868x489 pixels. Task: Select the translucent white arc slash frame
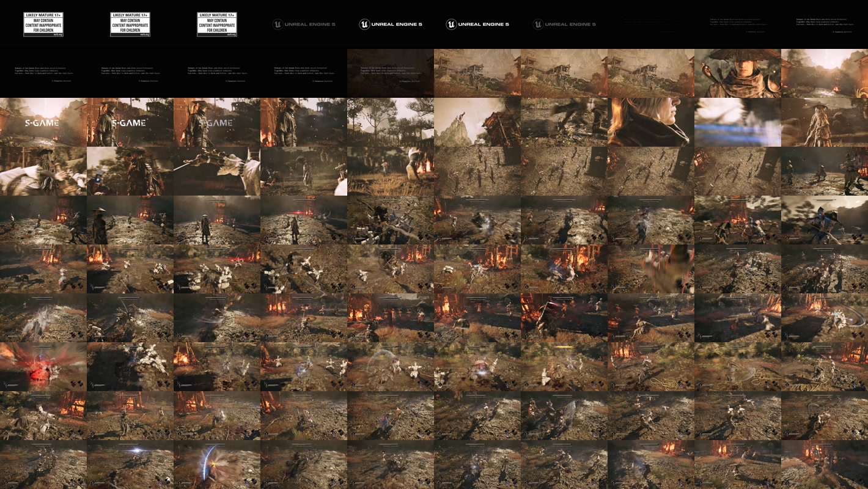pos(391,367)
